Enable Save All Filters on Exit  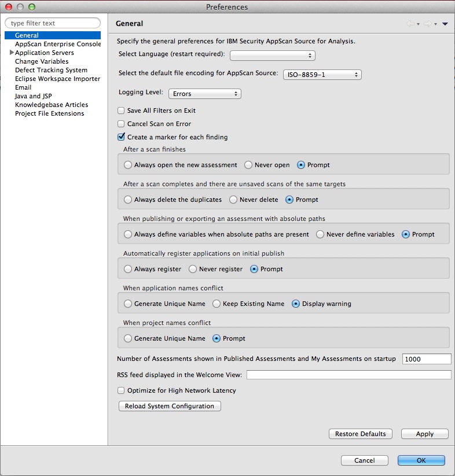(x=121, y=110)
